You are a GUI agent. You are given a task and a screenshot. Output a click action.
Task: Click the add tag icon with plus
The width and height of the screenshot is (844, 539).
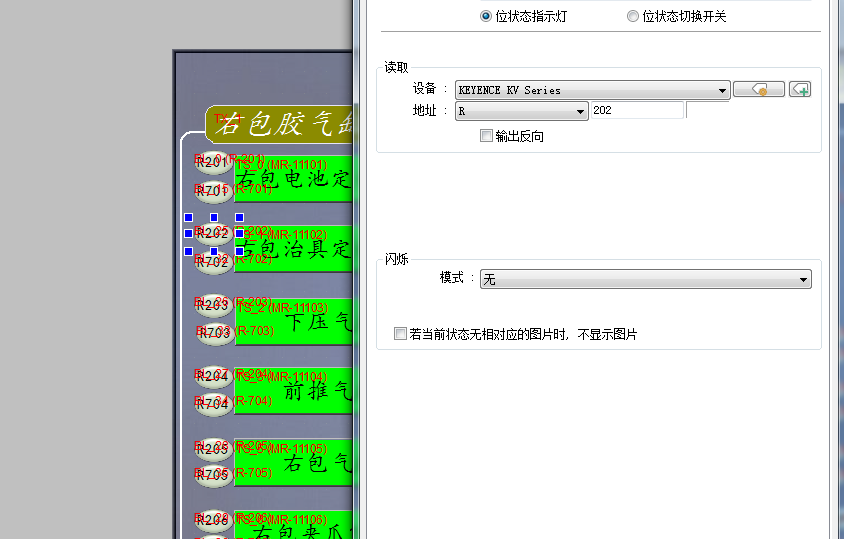click(x=799, y=90)
